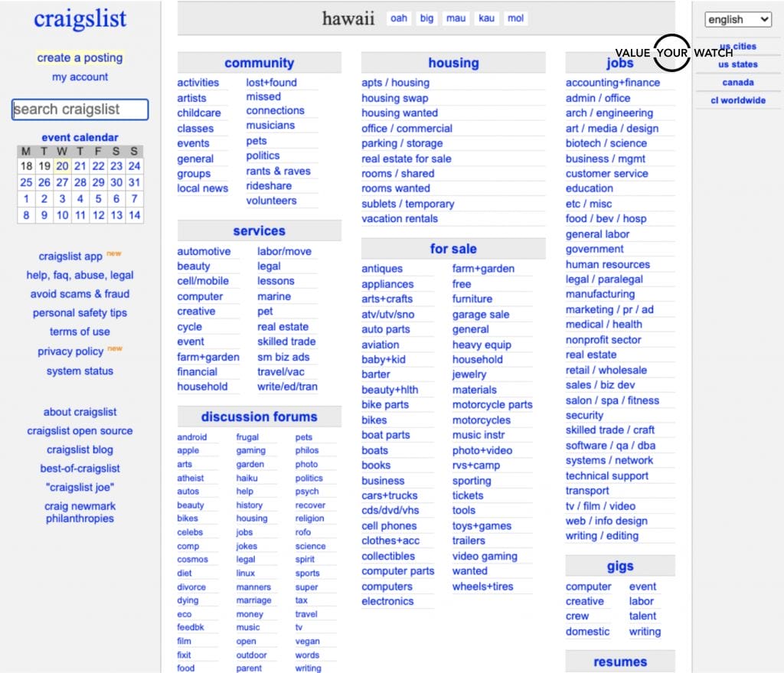Open the us cities link
This screenshot has height=673, width=784.
point(737,47)
